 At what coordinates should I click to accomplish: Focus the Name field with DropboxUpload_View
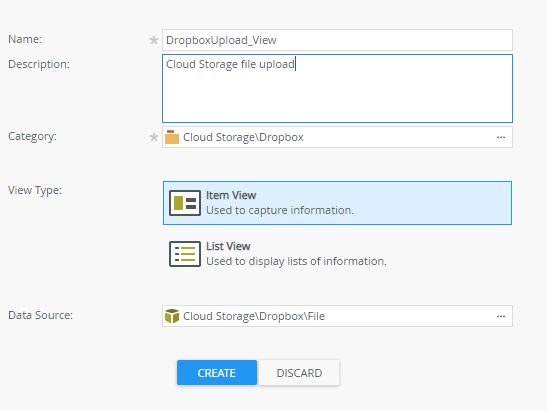(337, 40)
